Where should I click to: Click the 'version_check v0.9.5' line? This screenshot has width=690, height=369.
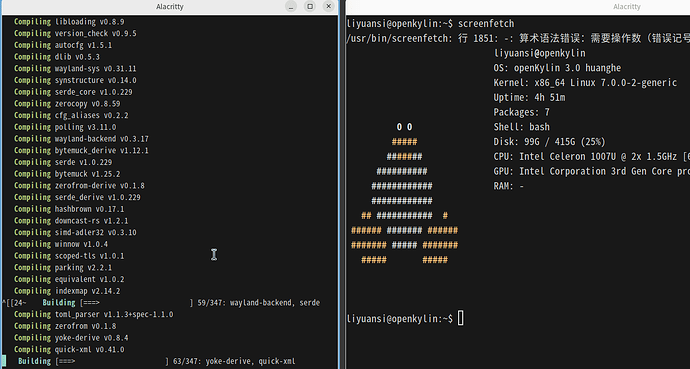click(x=75, y=33)
